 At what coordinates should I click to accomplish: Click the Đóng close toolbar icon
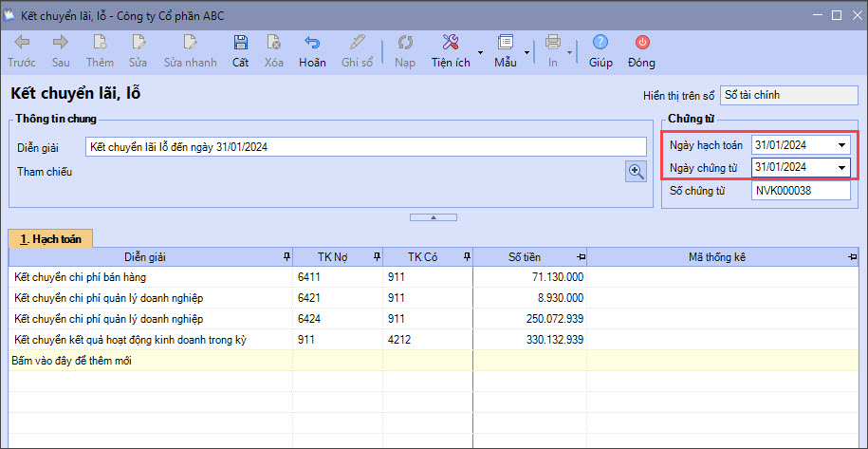click(641, 43)
